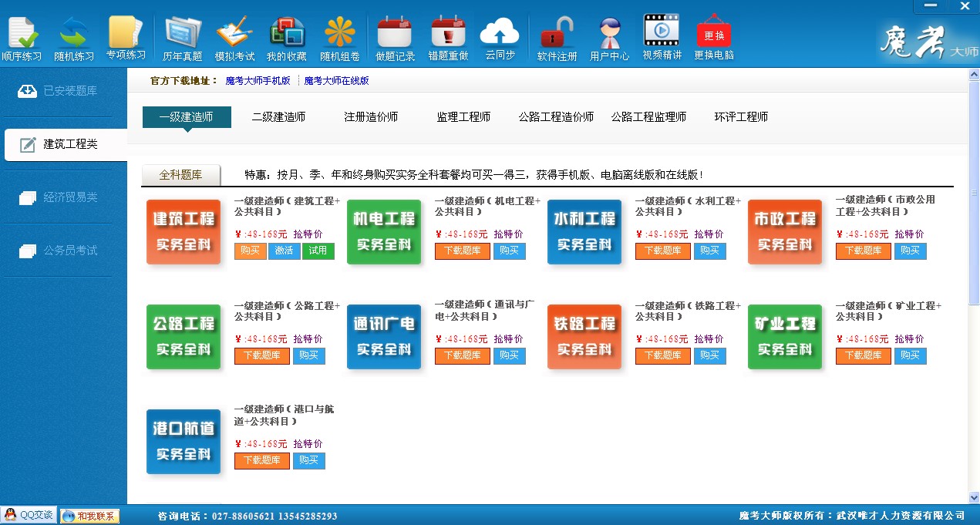The image size is (980, 525).
Task: Open 视频精讲 video lectures icon
Action: [662, 38]
